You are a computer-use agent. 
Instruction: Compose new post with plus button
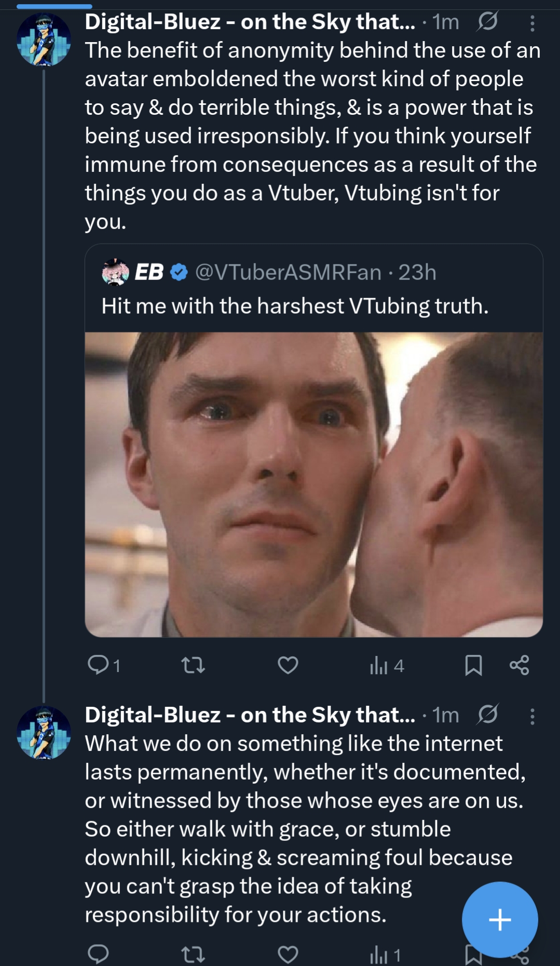[500, 919]
